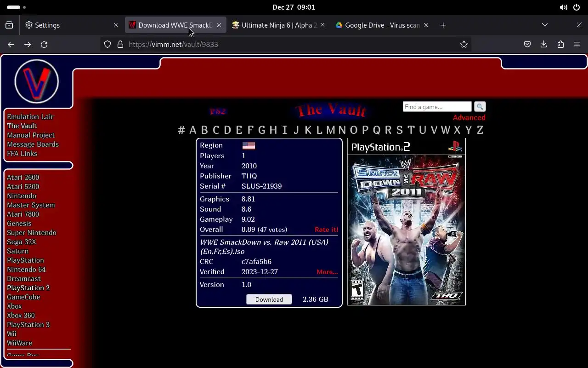Viewport: 588px width, 368px height.
Task: Open the Pocket save icon
Action: pos(527,44)
